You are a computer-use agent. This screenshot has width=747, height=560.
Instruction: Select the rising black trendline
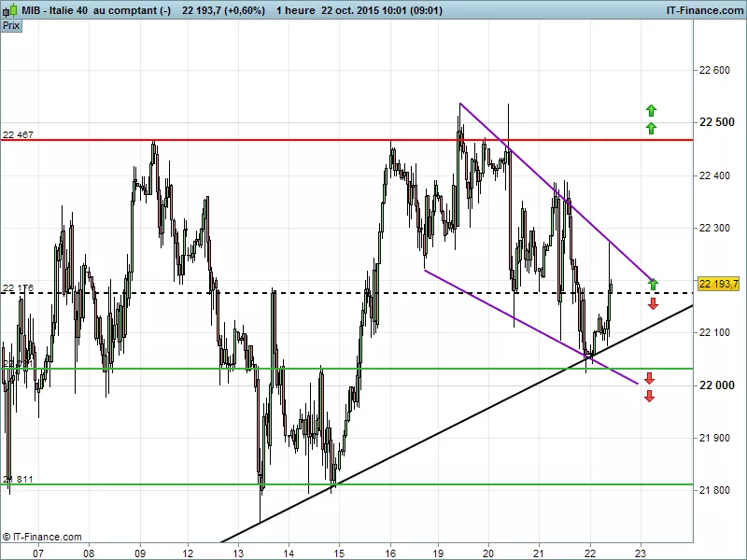click(x=458, y=424)
